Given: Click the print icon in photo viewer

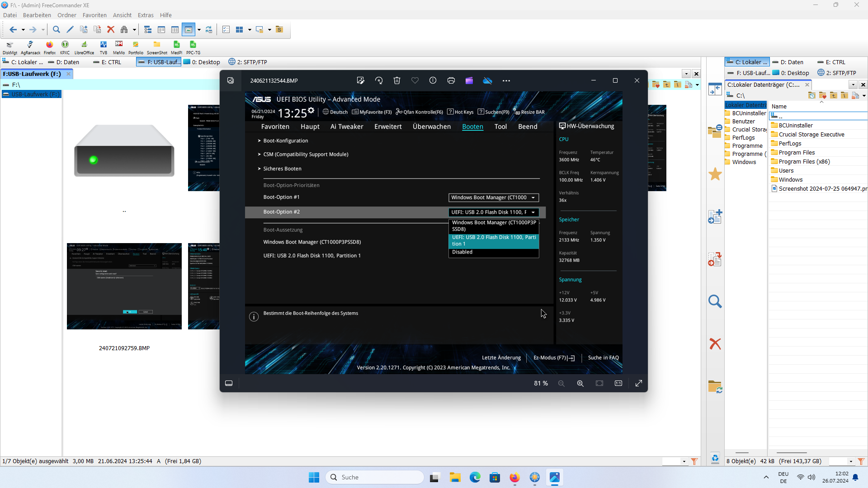Looking at the screenshot, I should (x=451, y=80).
